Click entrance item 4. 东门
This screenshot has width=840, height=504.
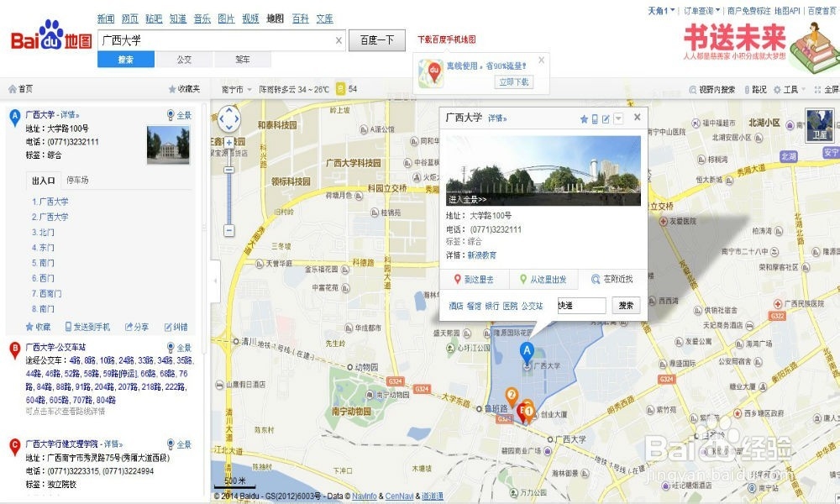[43, 248]
